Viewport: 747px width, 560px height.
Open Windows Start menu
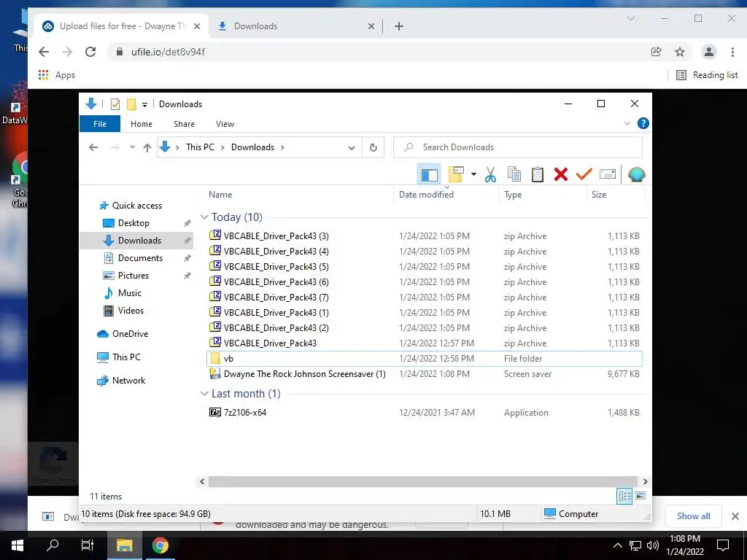tap(18, 545)
